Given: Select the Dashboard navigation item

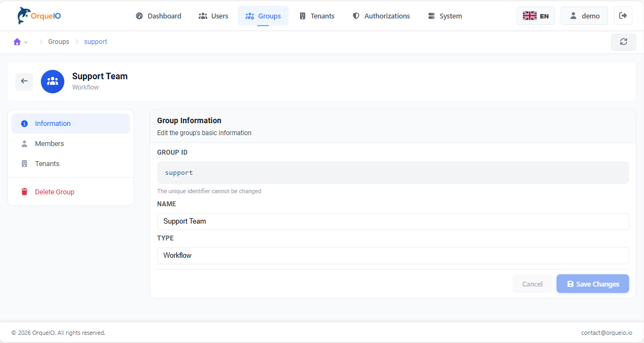Looking at the screenshot, I should (x=158, y=16).
